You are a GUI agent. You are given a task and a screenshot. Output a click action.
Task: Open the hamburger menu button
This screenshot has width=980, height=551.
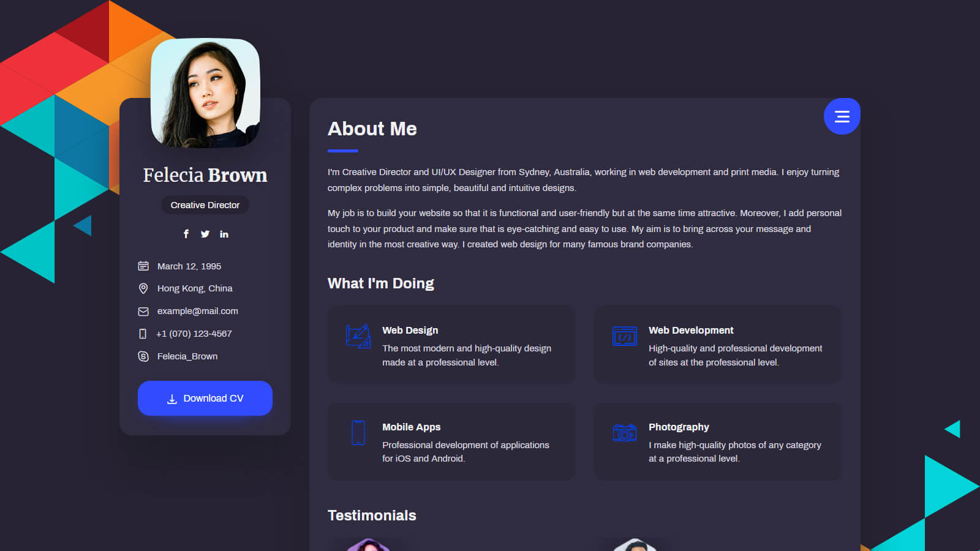(x=842, y=116)
